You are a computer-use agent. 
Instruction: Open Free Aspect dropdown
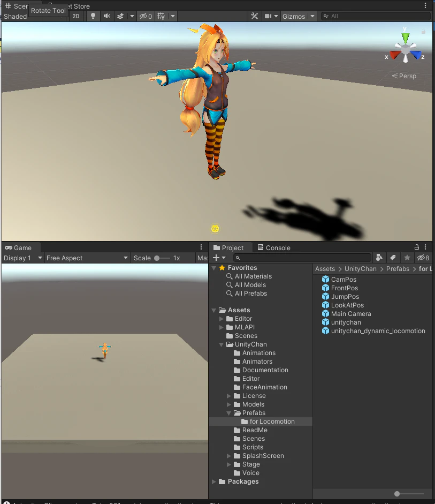(87, 258)
